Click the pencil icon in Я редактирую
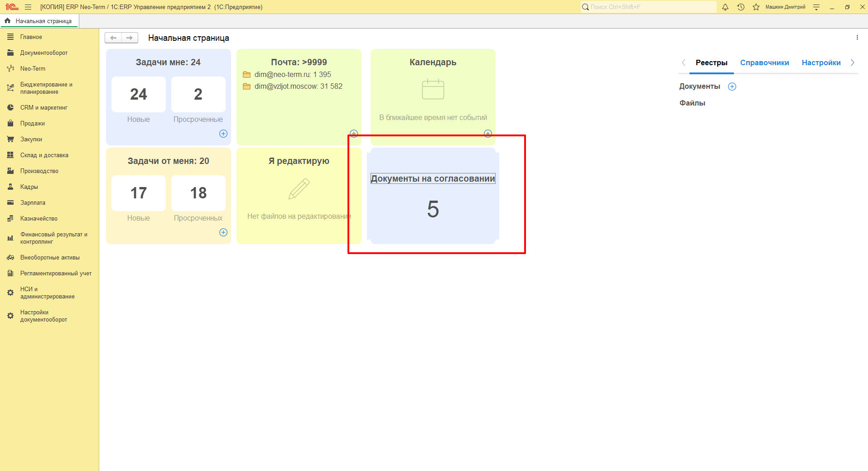The height and width of the screenshot is (471, 868). point(299,189)
